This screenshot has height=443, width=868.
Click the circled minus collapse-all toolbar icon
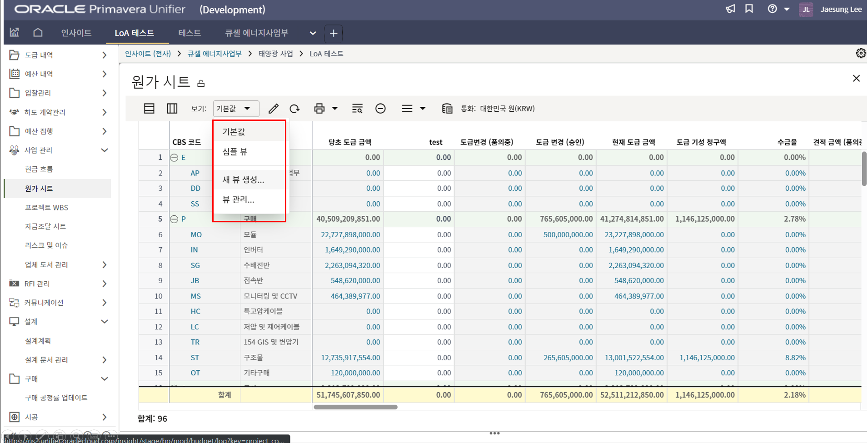380,109
